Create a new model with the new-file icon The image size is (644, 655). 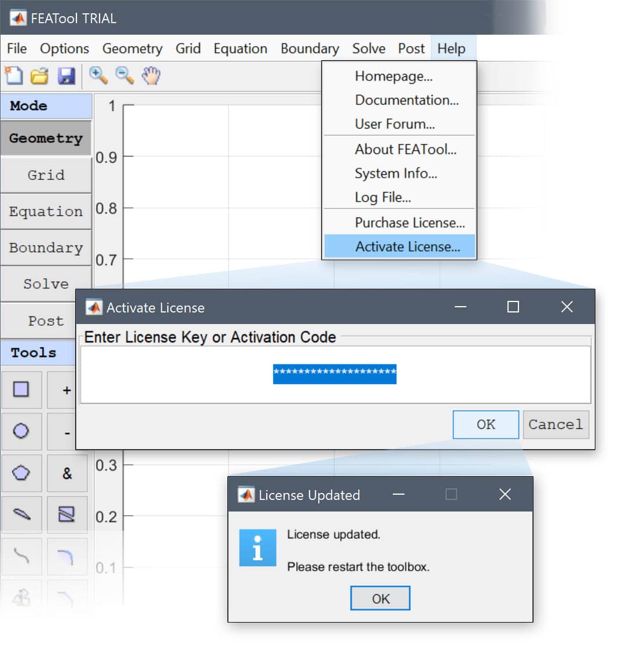tap(13, 75)
